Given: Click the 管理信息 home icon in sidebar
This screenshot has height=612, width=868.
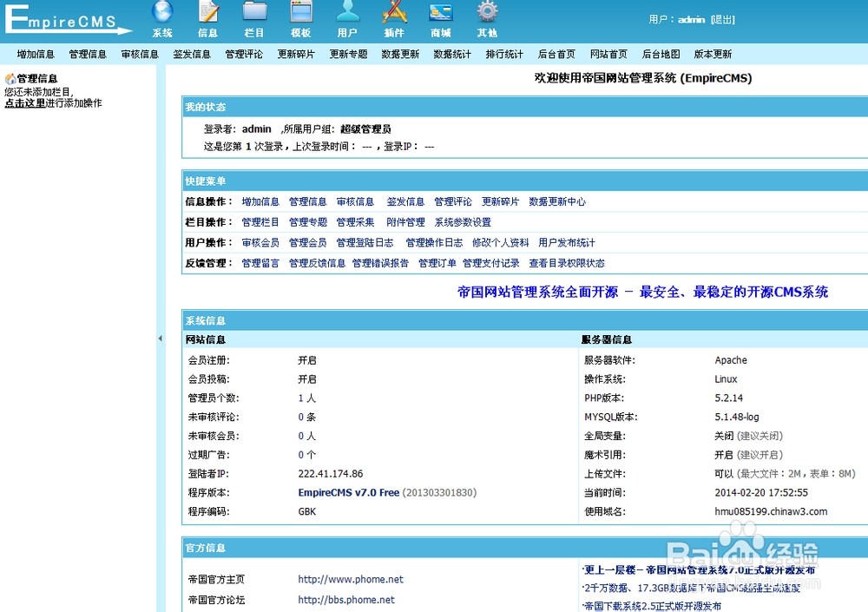Looking at the screenshot, I should tap(10, 79).
